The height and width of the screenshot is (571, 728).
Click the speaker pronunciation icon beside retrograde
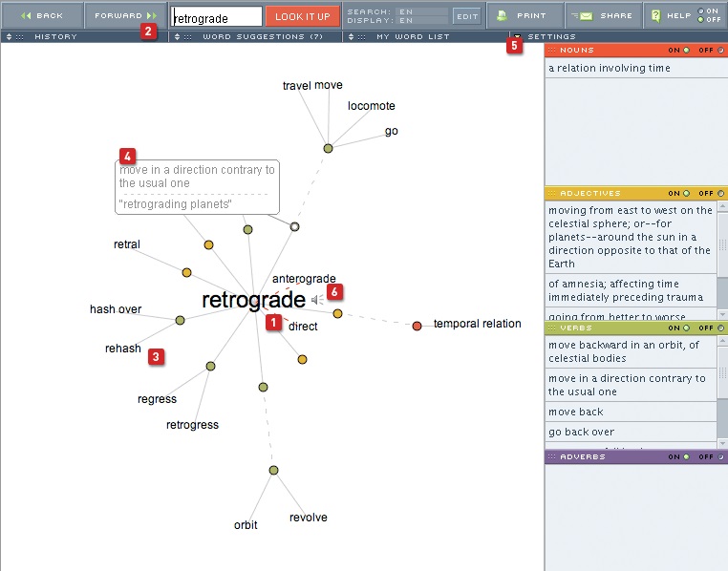tap(316, 300)
